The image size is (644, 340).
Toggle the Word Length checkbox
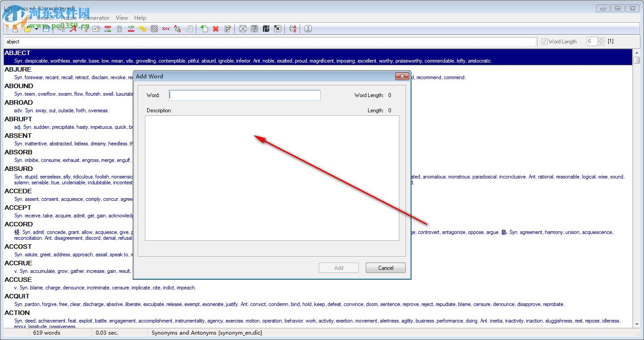click(544, 42)
